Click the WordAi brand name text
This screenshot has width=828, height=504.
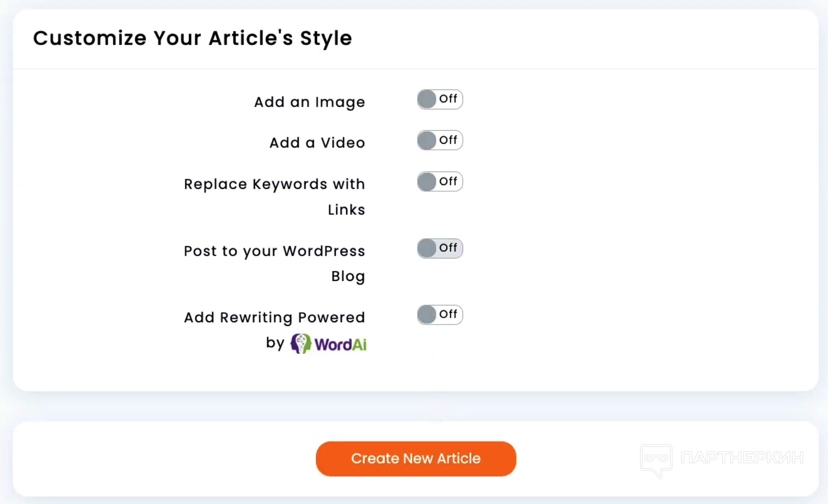click(x=340, y=345)
